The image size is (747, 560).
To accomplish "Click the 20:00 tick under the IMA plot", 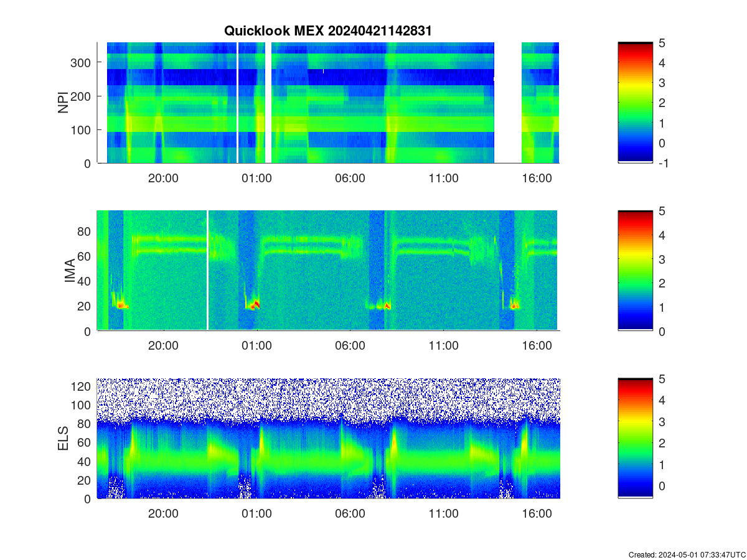I will click(x=163, y=346).
